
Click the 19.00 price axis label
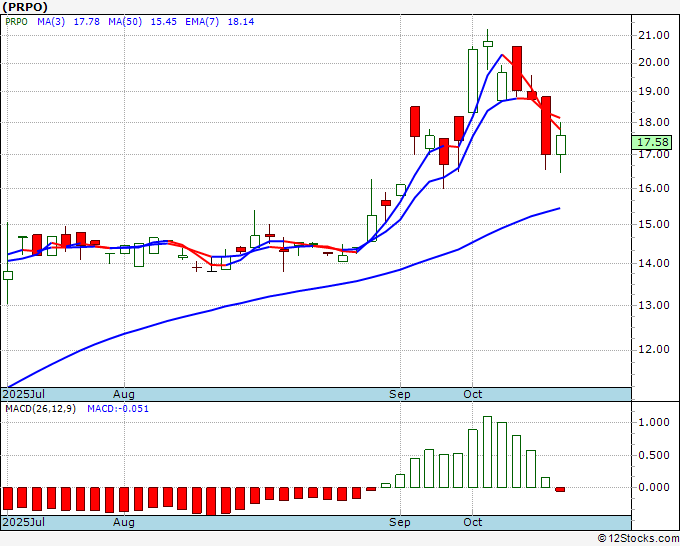[x=654, y=92]
